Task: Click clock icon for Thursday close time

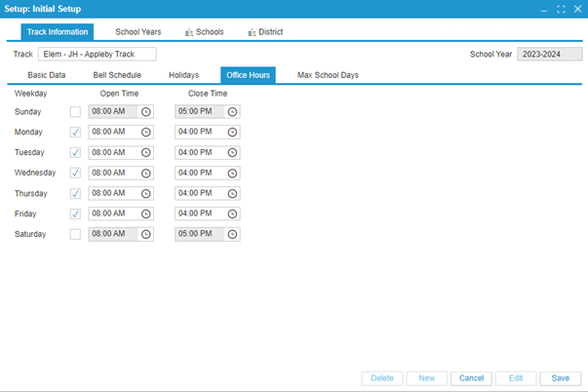Action: click(232, 193)
